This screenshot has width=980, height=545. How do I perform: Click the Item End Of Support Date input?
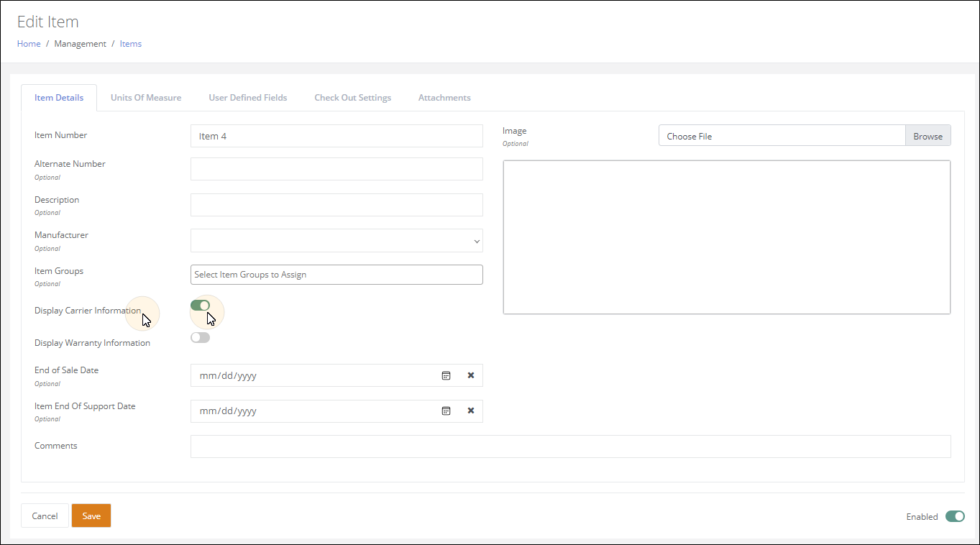(x=336, y=411)
